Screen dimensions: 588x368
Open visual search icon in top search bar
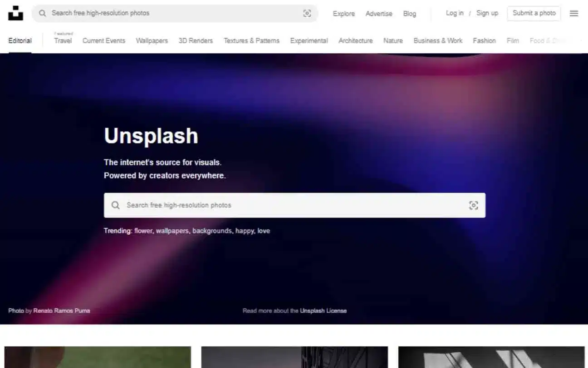pyautogui.click(x=307, y=14)
